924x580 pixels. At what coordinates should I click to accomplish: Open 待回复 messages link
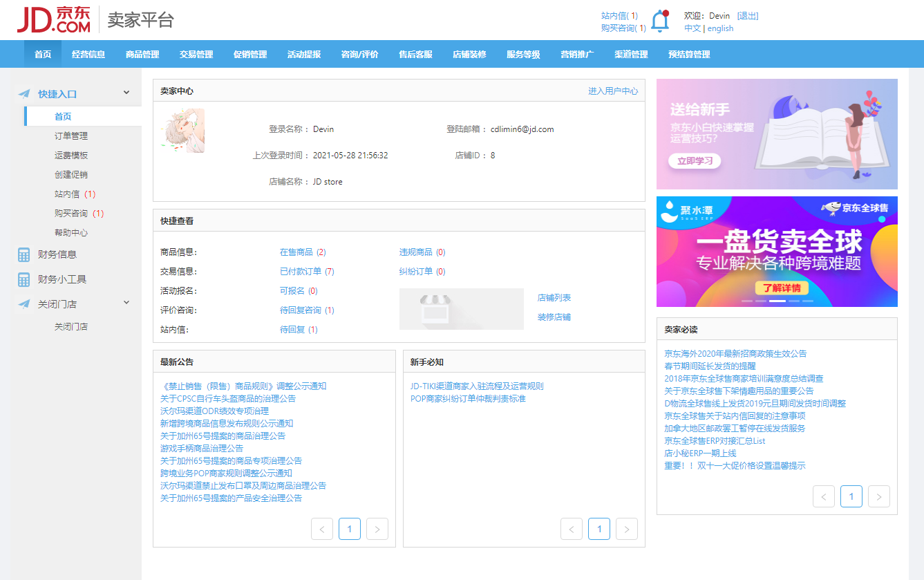click(x=299, y=329)
